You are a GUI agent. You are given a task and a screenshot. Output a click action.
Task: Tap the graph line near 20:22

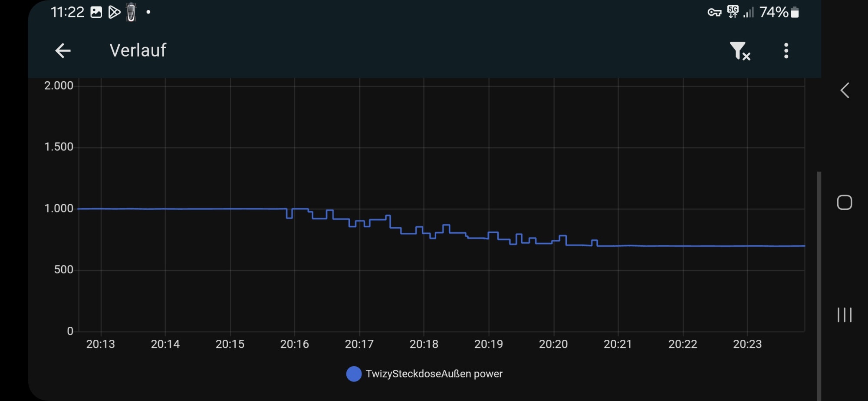(683, 246)
